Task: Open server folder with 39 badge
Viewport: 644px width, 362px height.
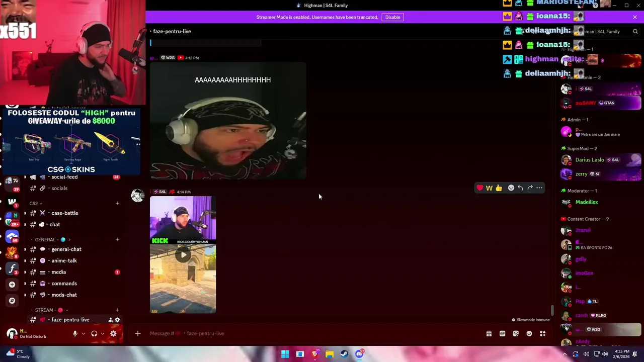Action: (x=12, y=184)
